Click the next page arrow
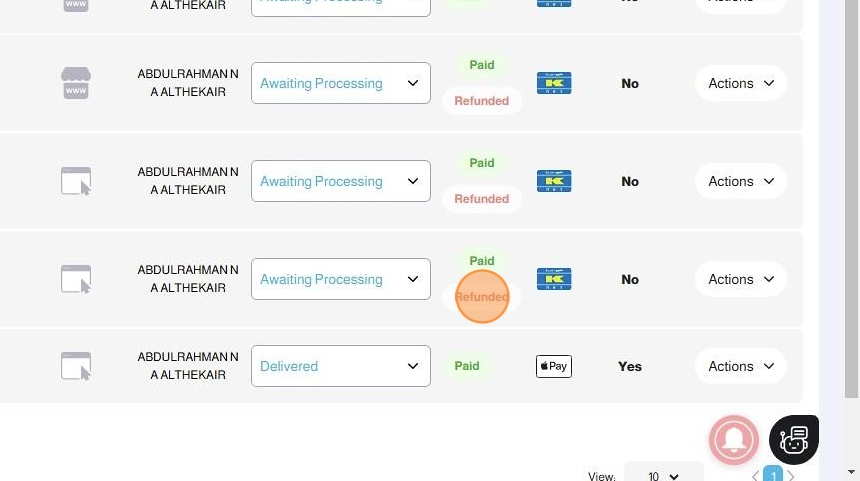 point(791,476)
